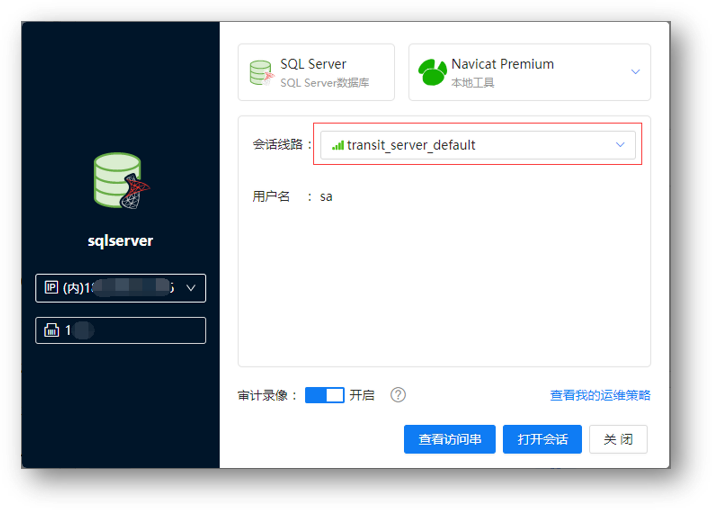Click the 本地工具 subtitle text
Screen dimensions: 712x510
pyautogui.click(x=472, y=83)
